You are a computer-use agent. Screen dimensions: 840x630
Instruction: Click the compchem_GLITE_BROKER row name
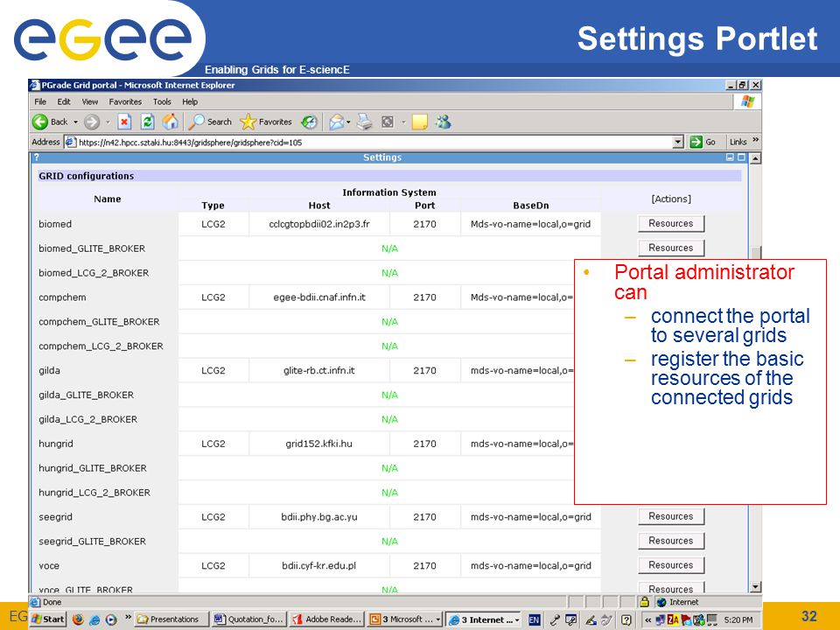[x=99, y=322]
